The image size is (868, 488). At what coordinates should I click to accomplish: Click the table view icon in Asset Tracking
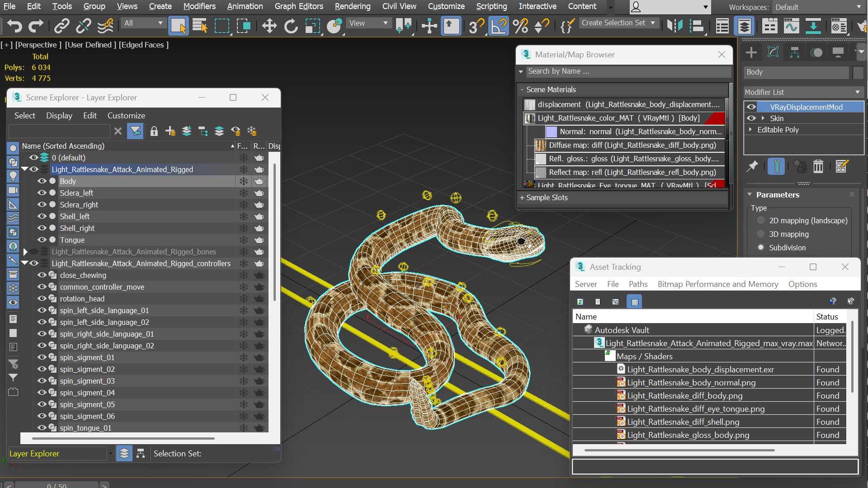pyautogui.click(x=635, y=301)
